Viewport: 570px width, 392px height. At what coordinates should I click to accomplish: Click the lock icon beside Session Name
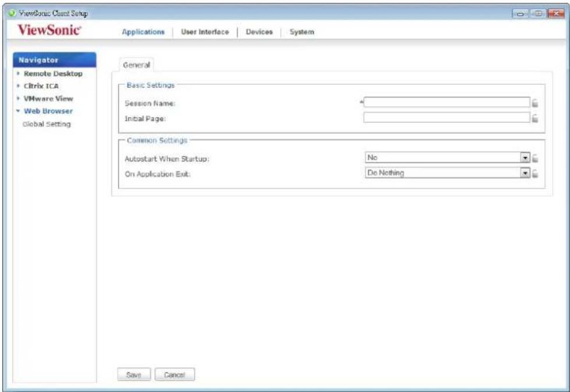click(535, 103)
